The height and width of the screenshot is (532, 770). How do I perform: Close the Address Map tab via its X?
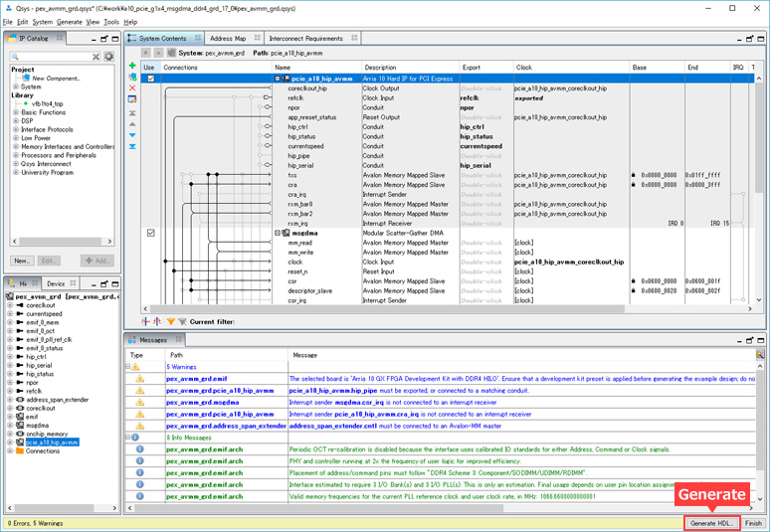(257, 38)
